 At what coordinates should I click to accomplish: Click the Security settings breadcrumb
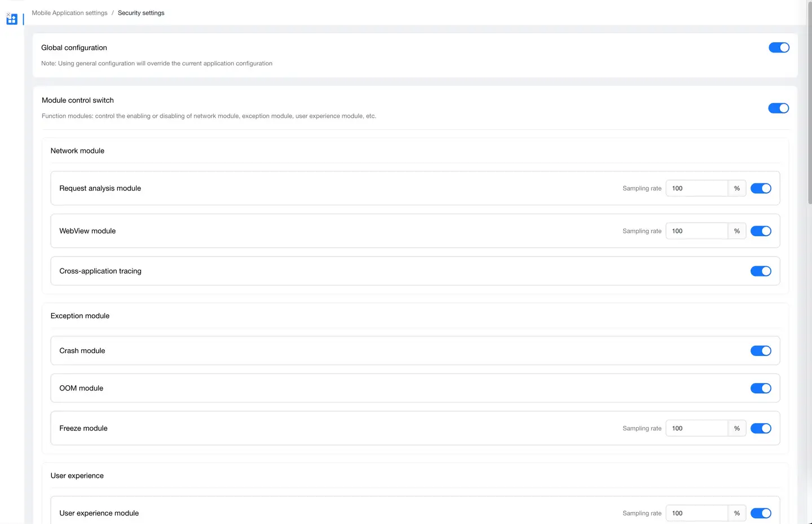(141, 13)
